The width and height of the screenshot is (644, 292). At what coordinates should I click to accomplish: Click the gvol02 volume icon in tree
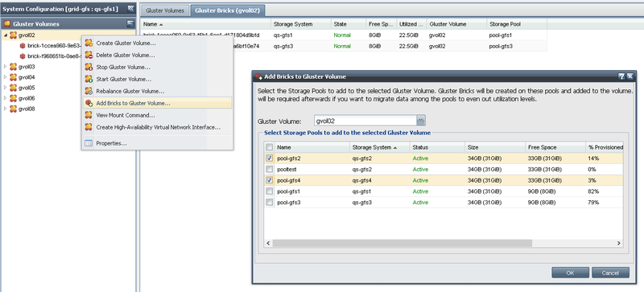coord(13,35)
